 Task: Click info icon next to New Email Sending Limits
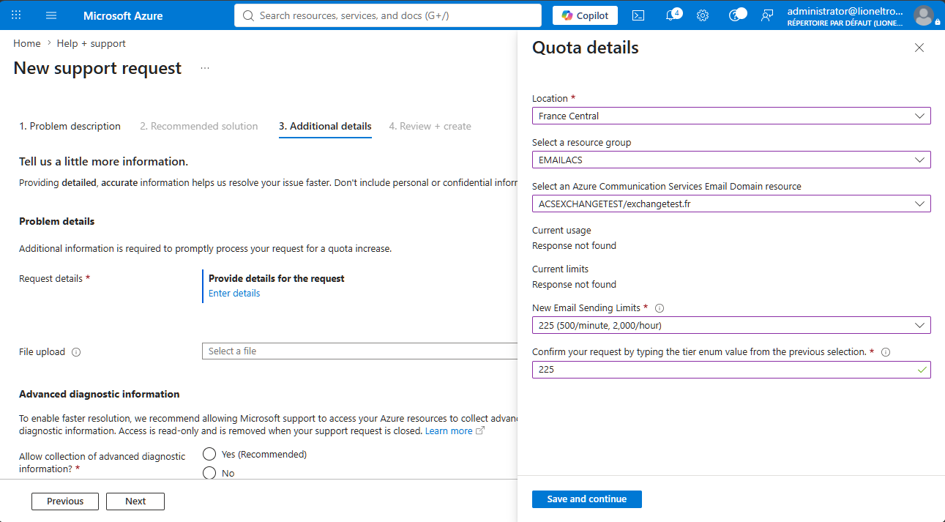(x=659, y=308)
